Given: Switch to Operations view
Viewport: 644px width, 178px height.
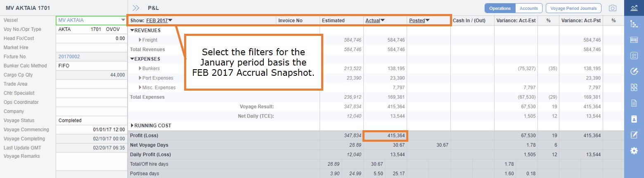Looking at the screenshot, I should pos(500,8).
